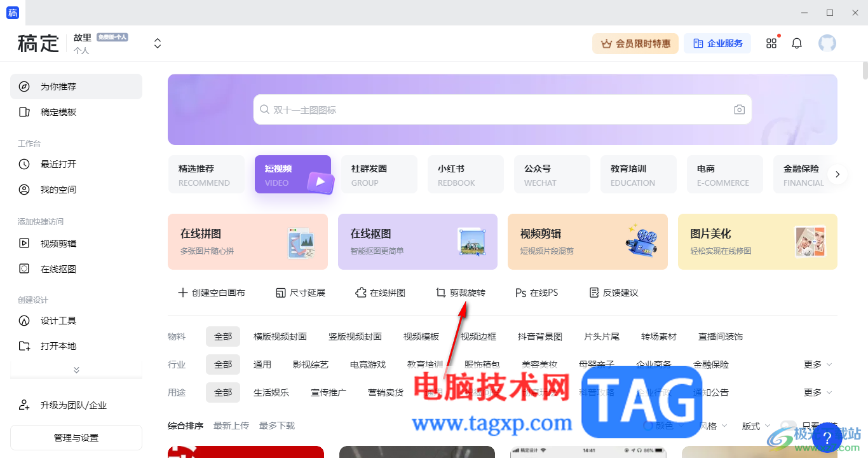868x458 pixels.
Task: Open the blue help question button
Action: (827, 438)
